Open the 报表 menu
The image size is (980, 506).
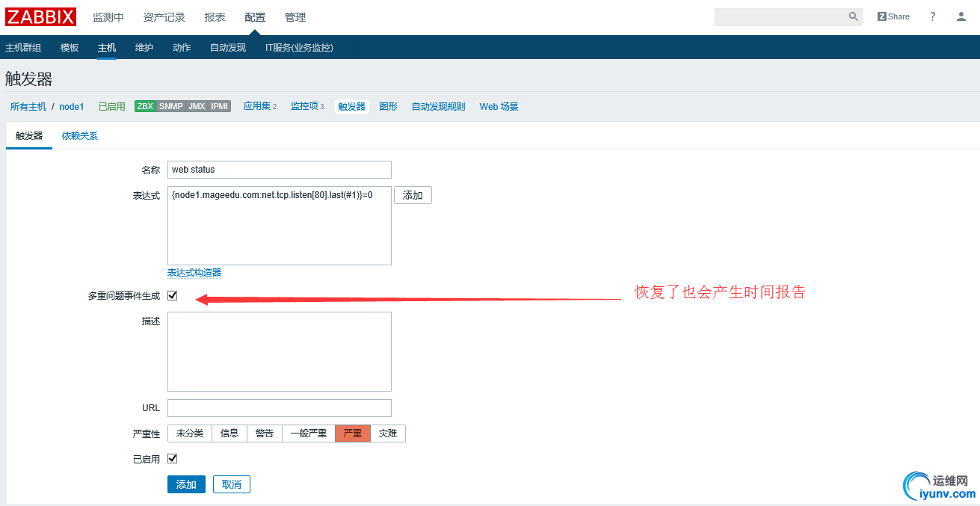click(215, 16)
